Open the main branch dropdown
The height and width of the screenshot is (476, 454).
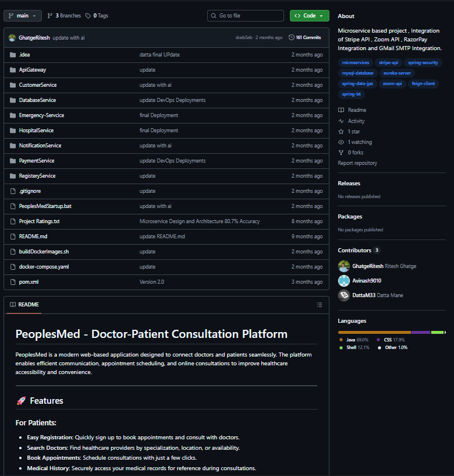pos(22,16)
